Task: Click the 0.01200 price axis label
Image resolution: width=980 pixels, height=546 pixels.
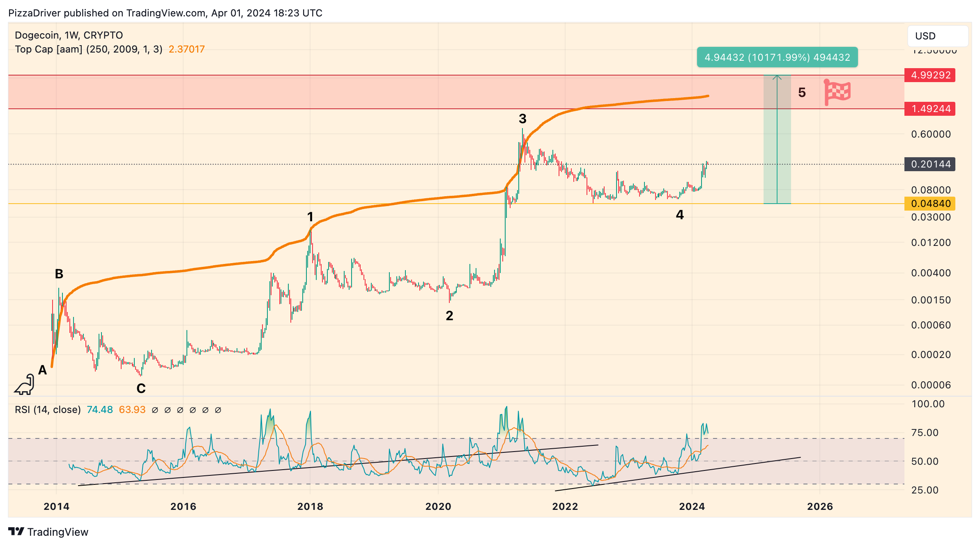Action: pos(931,243)
